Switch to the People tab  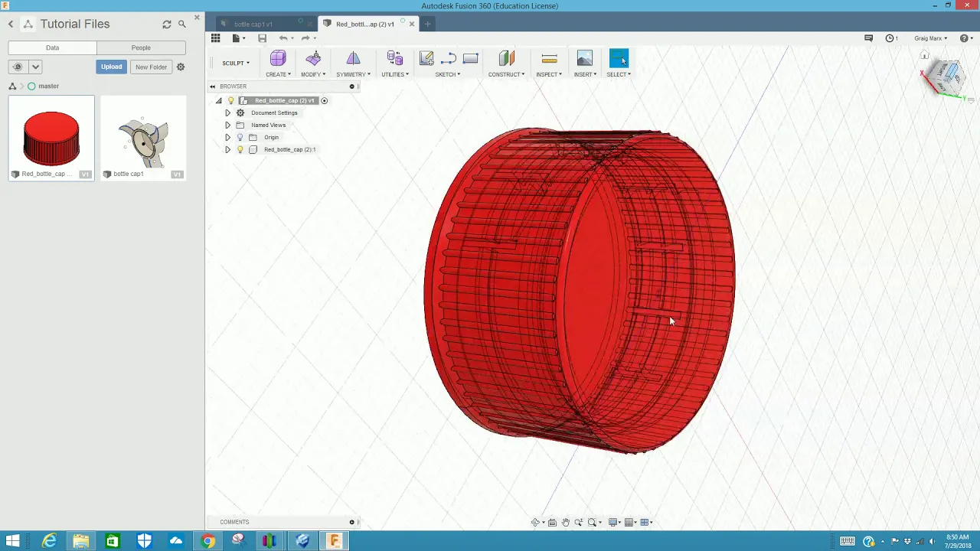pos(141,47)
